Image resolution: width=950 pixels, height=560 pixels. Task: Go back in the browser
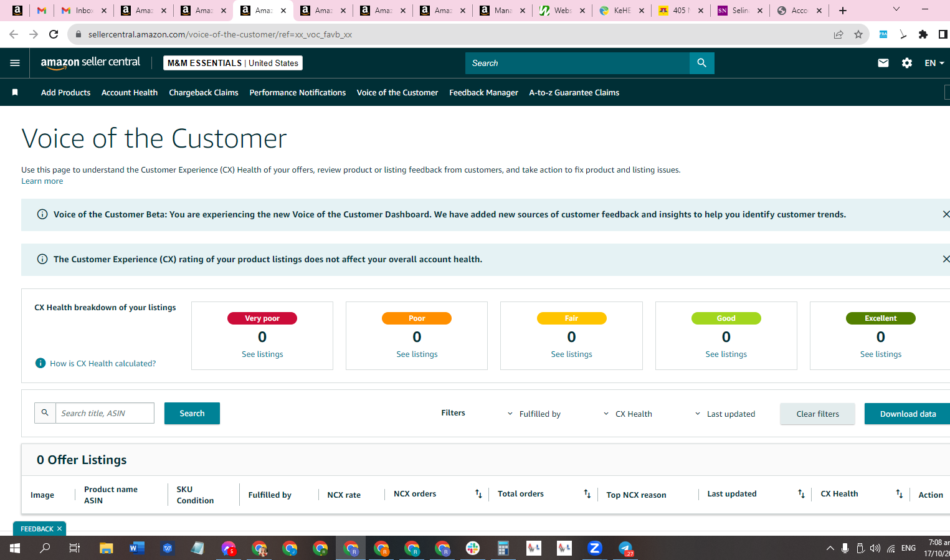click(x=14, y=34)
